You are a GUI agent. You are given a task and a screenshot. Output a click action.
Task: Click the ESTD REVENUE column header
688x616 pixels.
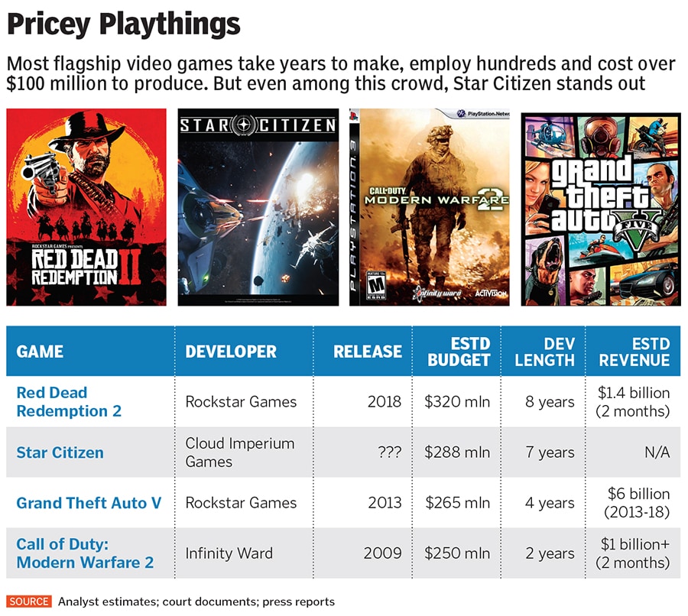tap(634, 352)
